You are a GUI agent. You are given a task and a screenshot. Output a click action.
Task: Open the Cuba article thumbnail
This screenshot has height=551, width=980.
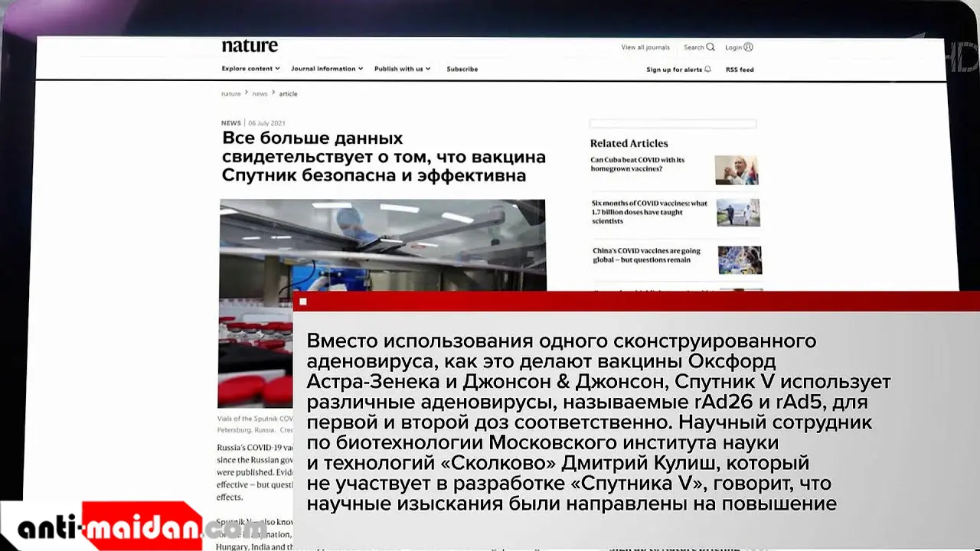(x=737, y=170)
